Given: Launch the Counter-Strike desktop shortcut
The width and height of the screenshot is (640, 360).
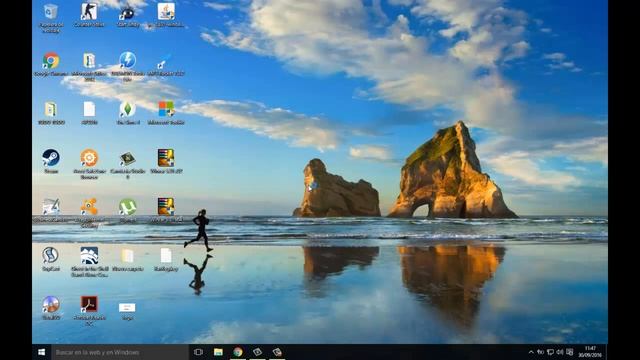Looking at the screenshot, I should pos(89,12).
